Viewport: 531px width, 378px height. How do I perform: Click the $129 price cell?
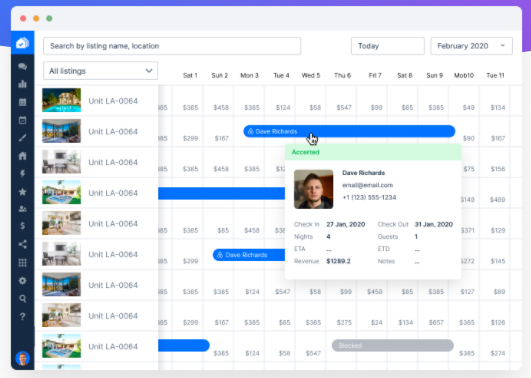pyautogui.click(x=498, y=230)
